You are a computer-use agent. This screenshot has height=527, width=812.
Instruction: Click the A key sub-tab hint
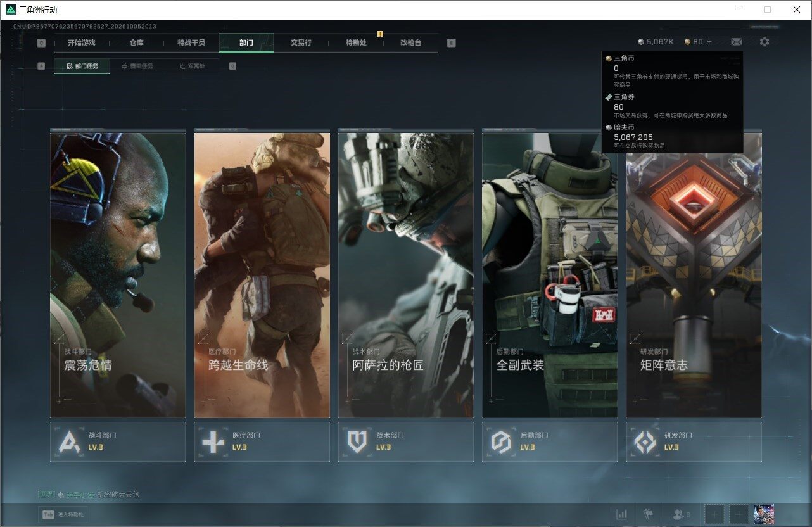(41, 66)
